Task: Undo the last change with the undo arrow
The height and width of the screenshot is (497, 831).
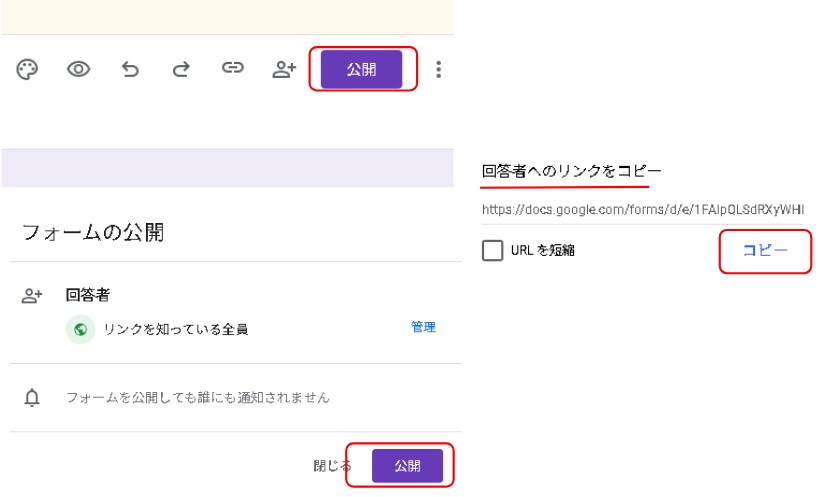Action: 130,70
